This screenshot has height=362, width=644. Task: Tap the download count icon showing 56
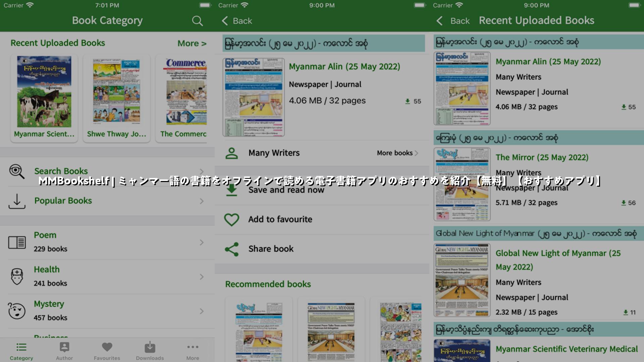(624, 203)
